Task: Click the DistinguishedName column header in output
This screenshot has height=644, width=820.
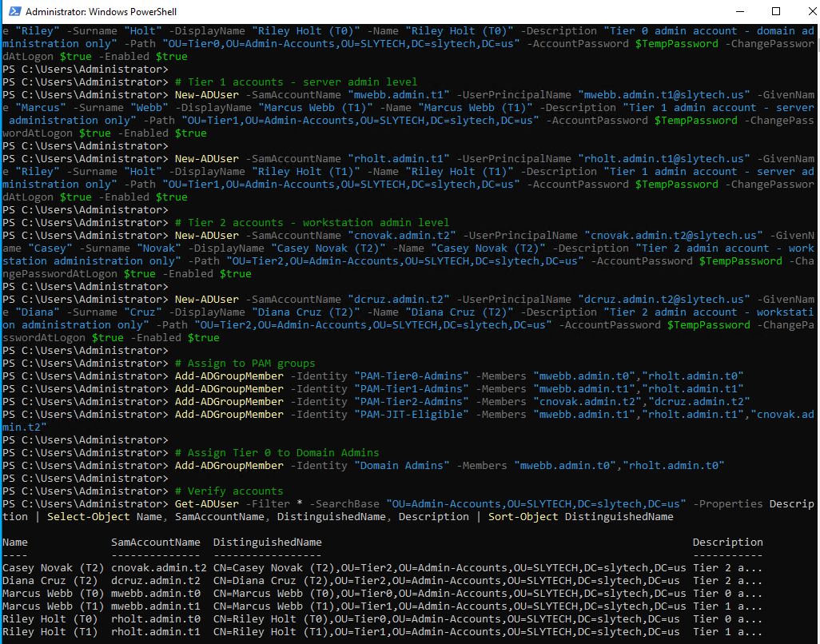Action: tap(267, 543)
